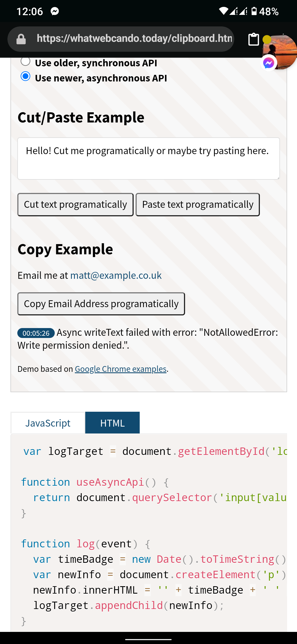This screenshot has width=297, height=644.
Task: Focus the Cut/Paste example text area
Action: (x=148, y=159)
